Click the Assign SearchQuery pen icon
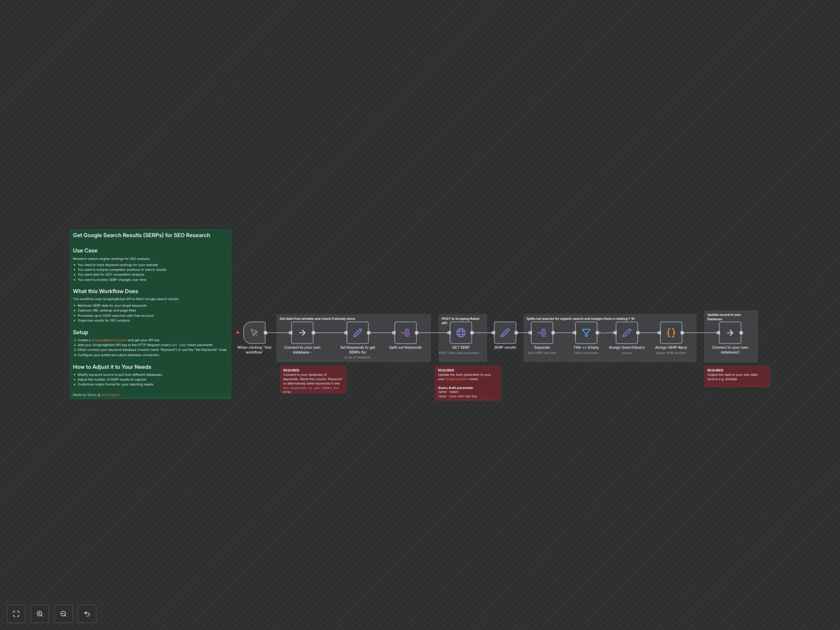 click(x=626, y=333)
